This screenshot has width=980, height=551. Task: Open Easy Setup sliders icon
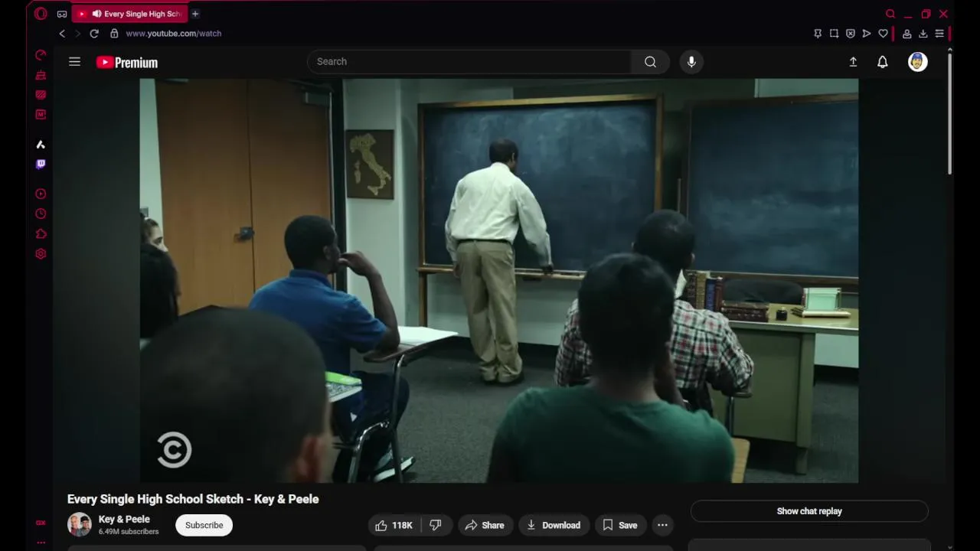pyautogui.click(x=939, y=34)
